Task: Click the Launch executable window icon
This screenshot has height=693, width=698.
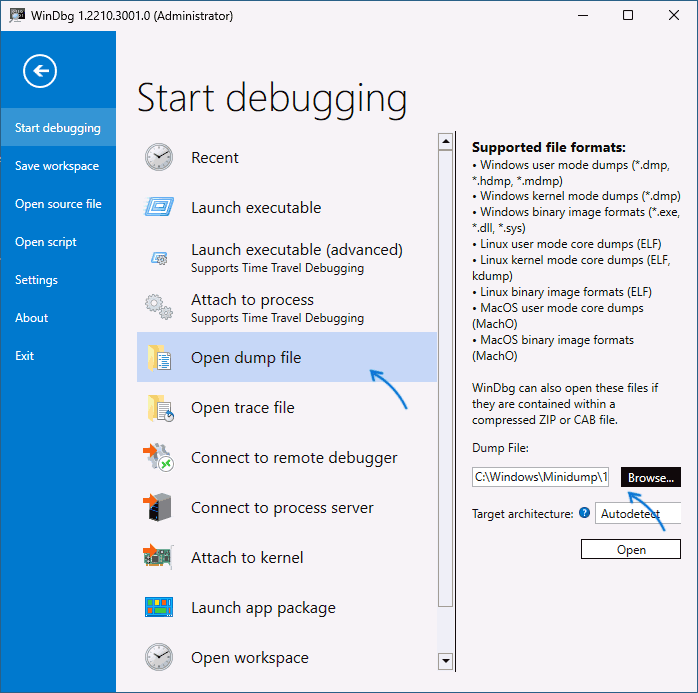Action: click(x=159, y=207)
